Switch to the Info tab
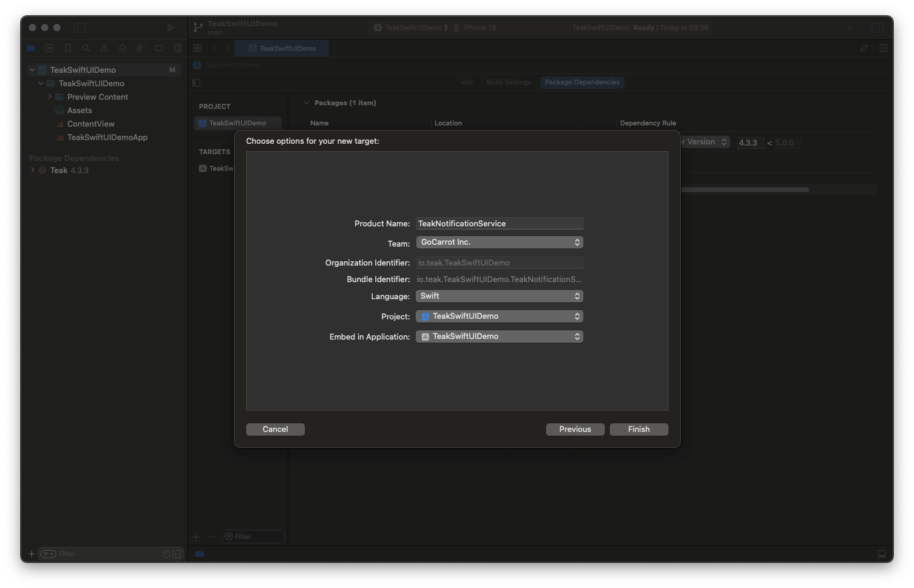The width and height of the screenshot is (914, 588). 467,82
